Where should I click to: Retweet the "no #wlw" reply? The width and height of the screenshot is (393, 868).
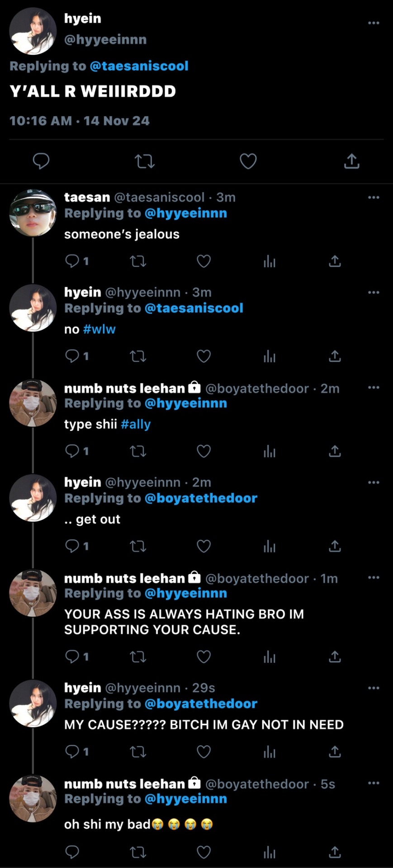[x=138, y=356]
